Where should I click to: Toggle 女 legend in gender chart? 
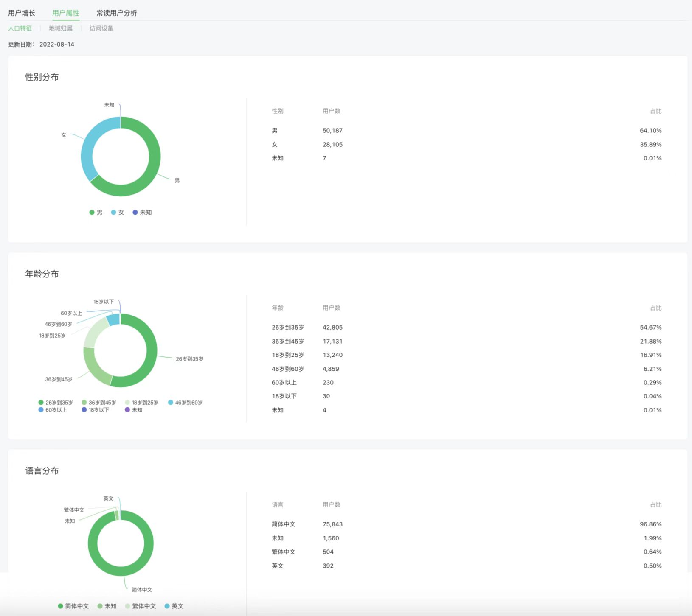pyautogui.click(x=118, y=213)
